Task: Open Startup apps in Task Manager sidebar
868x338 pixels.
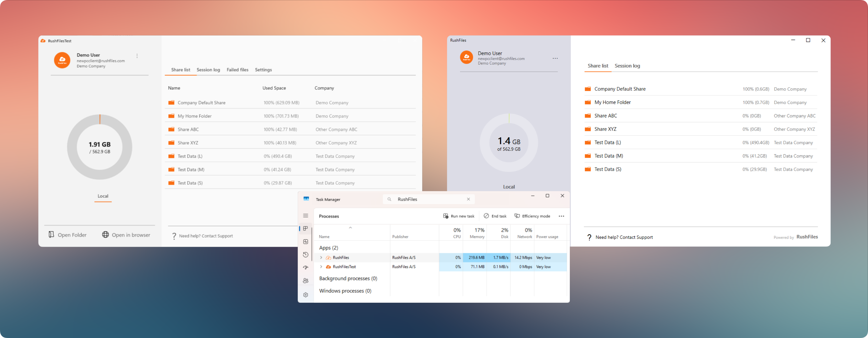Action: (306, 268)
